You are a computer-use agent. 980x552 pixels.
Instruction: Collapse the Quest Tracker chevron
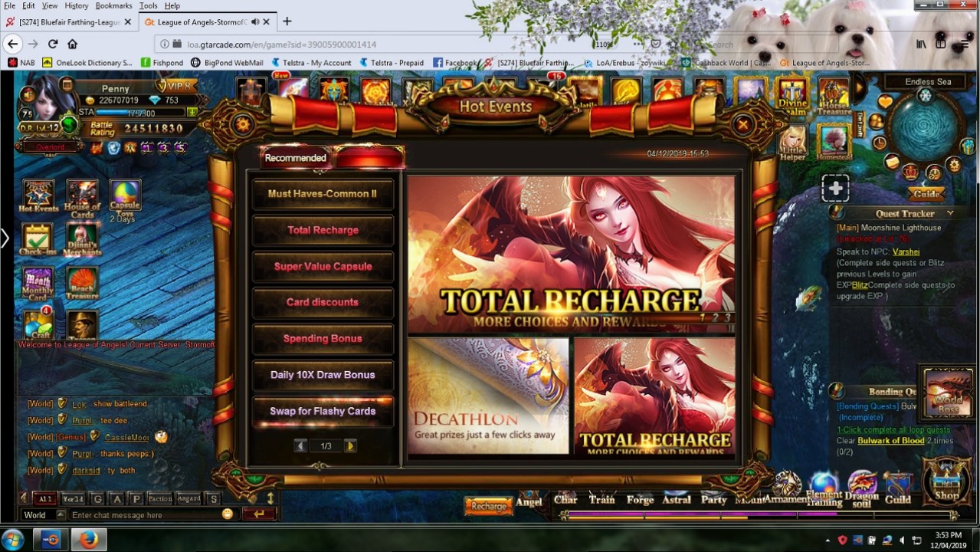point(950,213)
